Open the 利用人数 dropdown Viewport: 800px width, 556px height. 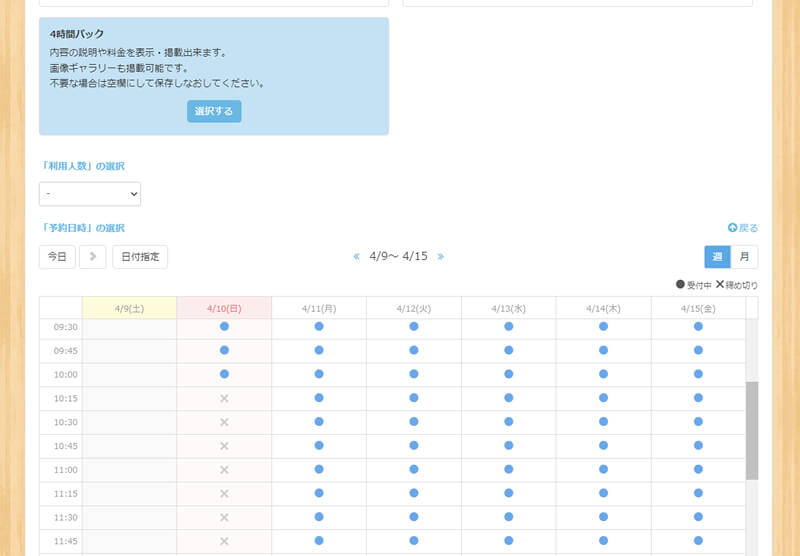pyautogui.click(x=90, y=194)
